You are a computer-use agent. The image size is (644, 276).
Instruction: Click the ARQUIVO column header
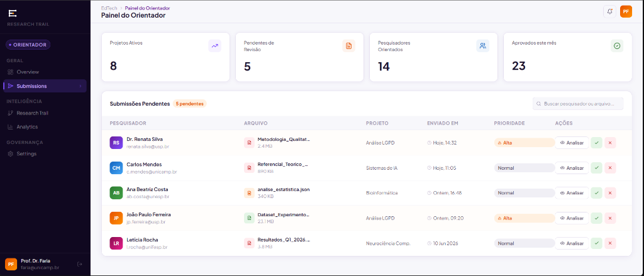tap(255, 123)
